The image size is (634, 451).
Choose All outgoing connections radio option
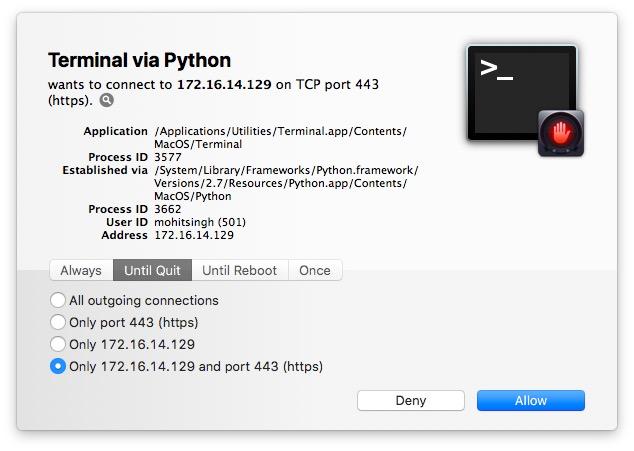click(58, 300)
